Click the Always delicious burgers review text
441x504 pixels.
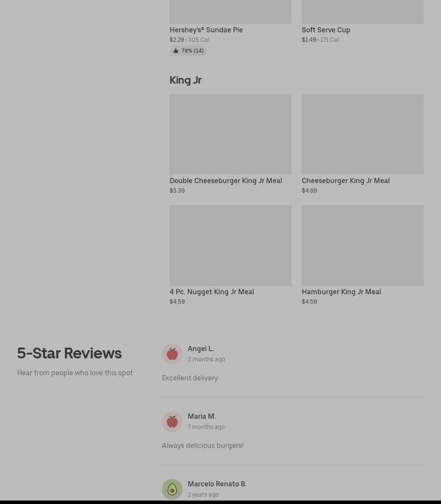(203, 445)
